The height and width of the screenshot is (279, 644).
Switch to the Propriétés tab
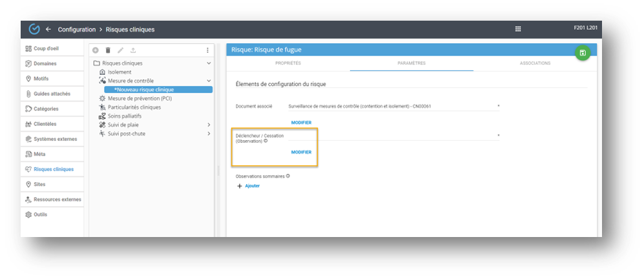coord(288,63)
